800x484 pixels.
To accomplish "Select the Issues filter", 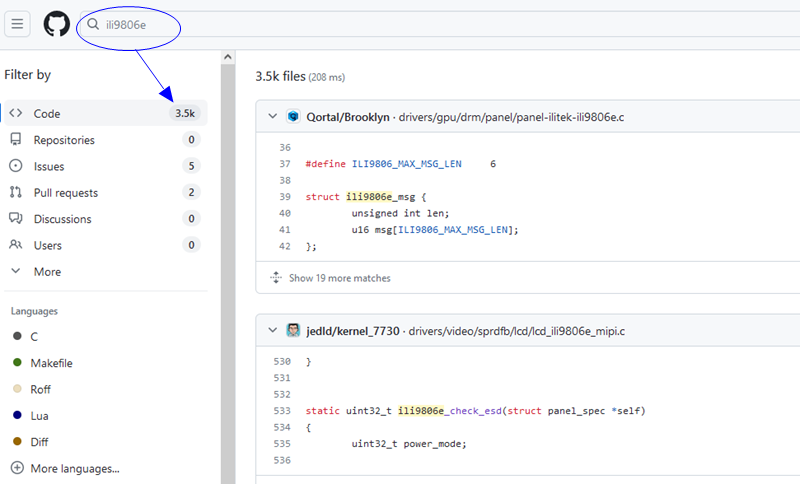I will tap(106, 166).
